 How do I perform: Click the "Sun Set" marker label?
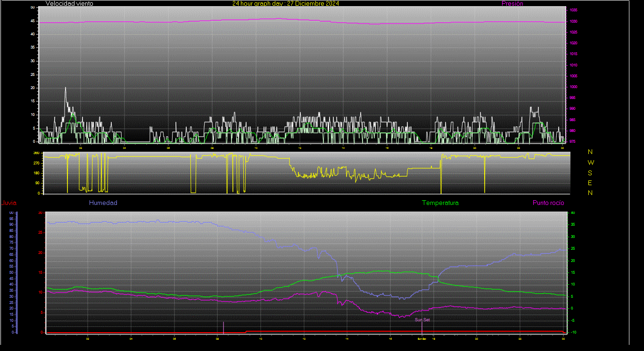point(422,320)
